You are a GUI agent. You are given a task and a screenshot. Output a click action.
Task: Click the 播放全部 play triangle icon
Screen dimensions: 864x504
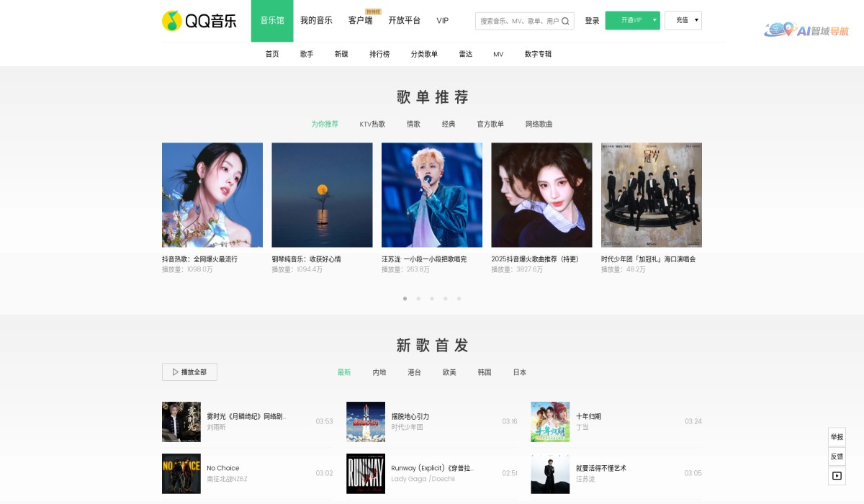click(x=176, y=372)
